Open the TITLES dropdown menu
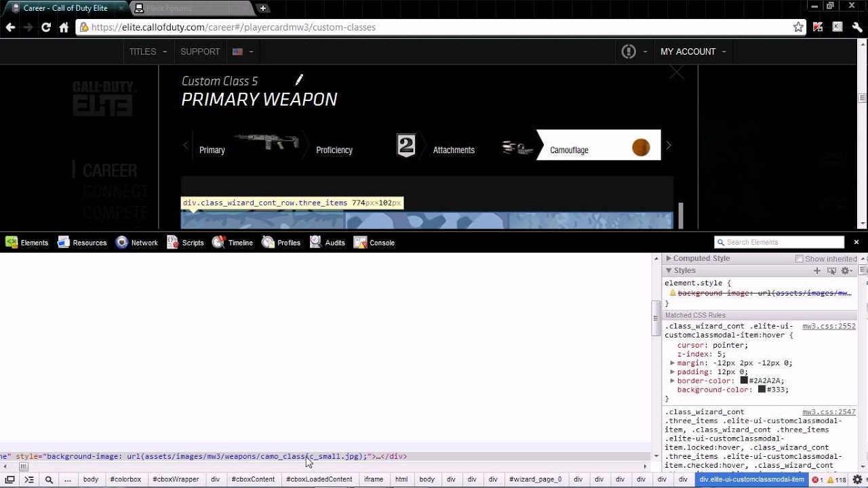This screenshot has width=868, height=488. 148,52
